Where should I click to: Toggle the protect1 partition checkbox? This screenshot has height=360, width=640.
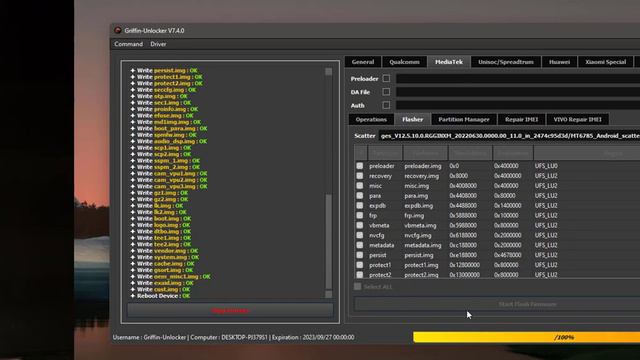[x=360, y=264]
